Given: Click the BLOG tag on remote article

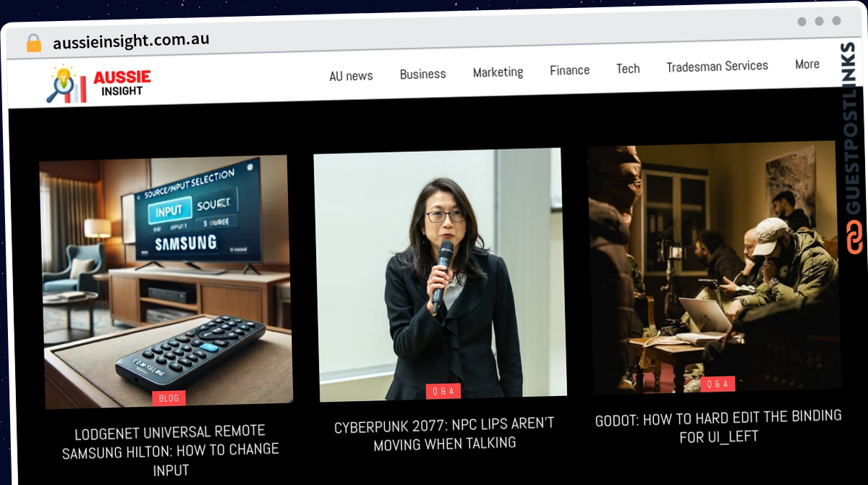Looking at the screenshot, I should pyautogui.click(x=169, y=397).
